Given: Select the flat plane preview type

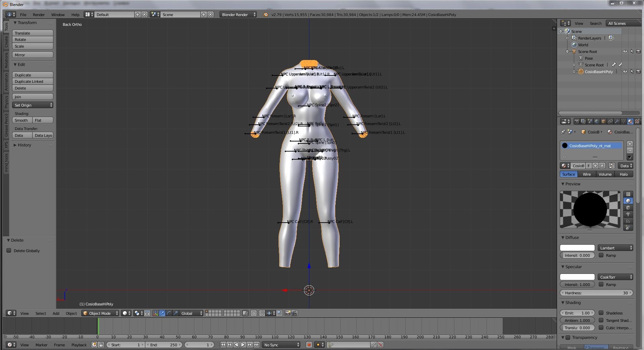Looking at the screenshot, I should click(x=628, y=194).
